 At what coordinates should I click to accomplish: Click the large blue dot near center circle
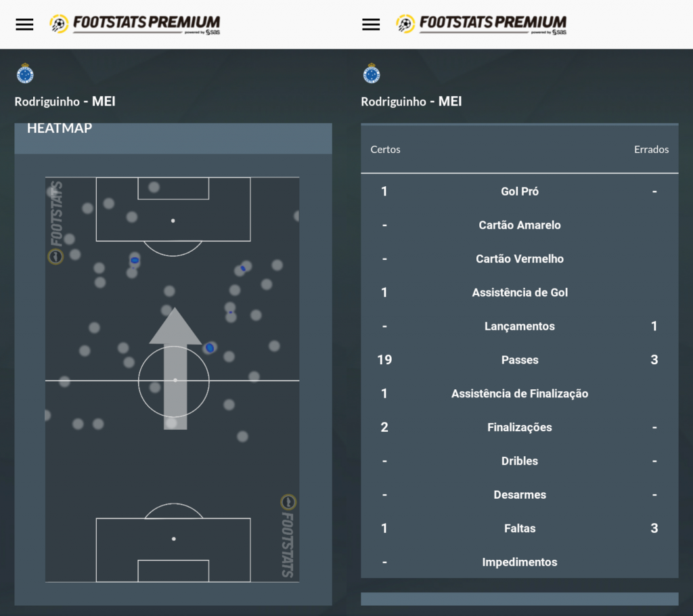(210, 348)
